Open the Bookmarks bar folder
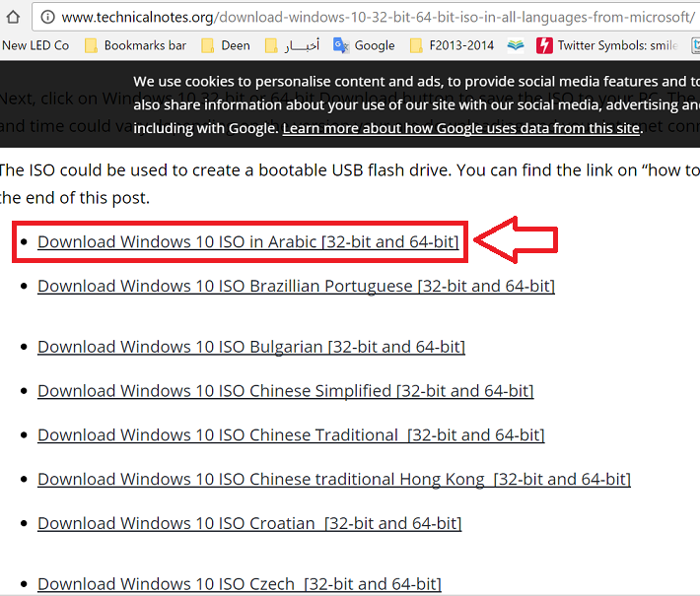The height and width of the screenshot is (596, 700). tap(134, 45)
